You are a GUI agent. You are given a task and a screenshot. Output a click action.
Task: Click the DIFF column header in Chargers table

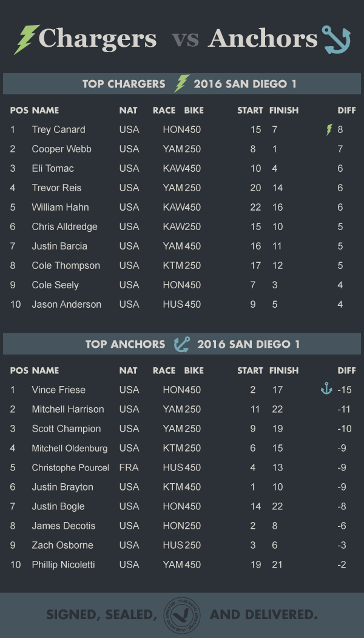click(x=346, y=110)
